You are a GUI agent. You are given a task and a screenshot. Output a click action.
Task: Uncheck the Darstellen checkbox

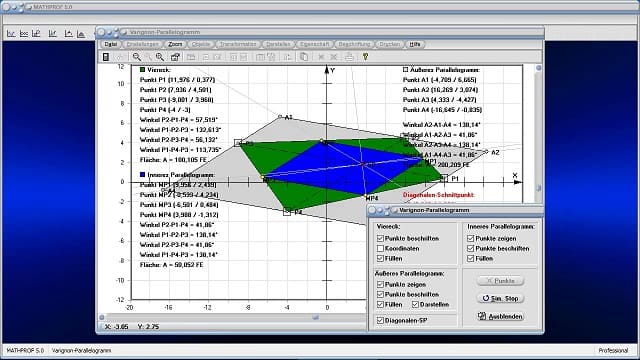[x=416, y=304]
